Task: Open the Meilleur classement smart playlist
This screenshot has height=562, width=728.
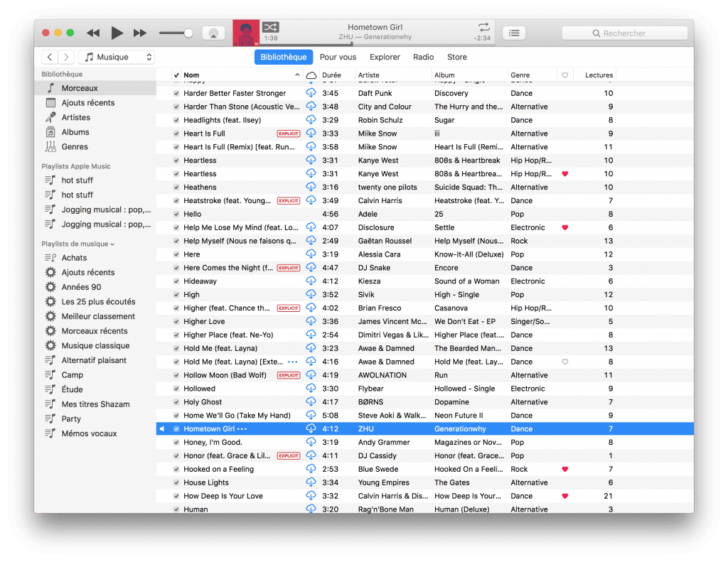Action: point(95,316)
